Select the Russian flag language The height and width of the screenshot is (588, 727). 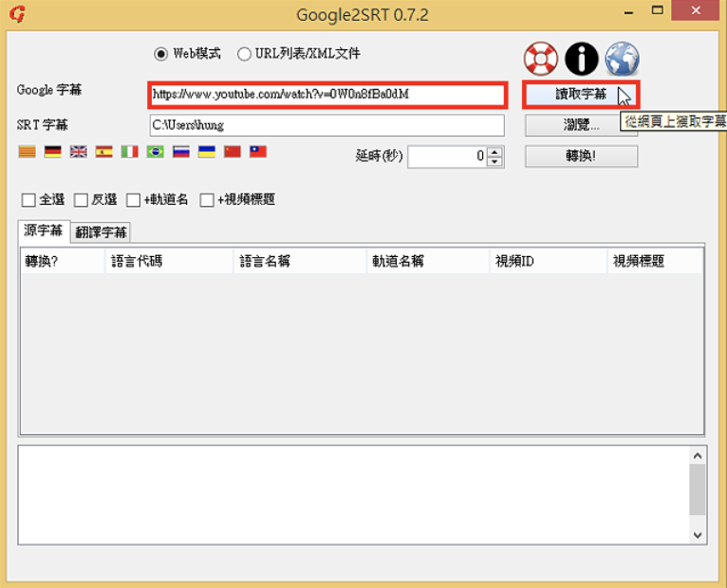tap(181, 152)
